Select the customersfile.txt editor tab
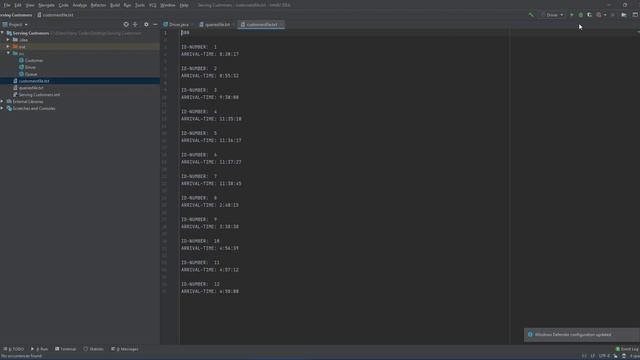 coord(261,24)
